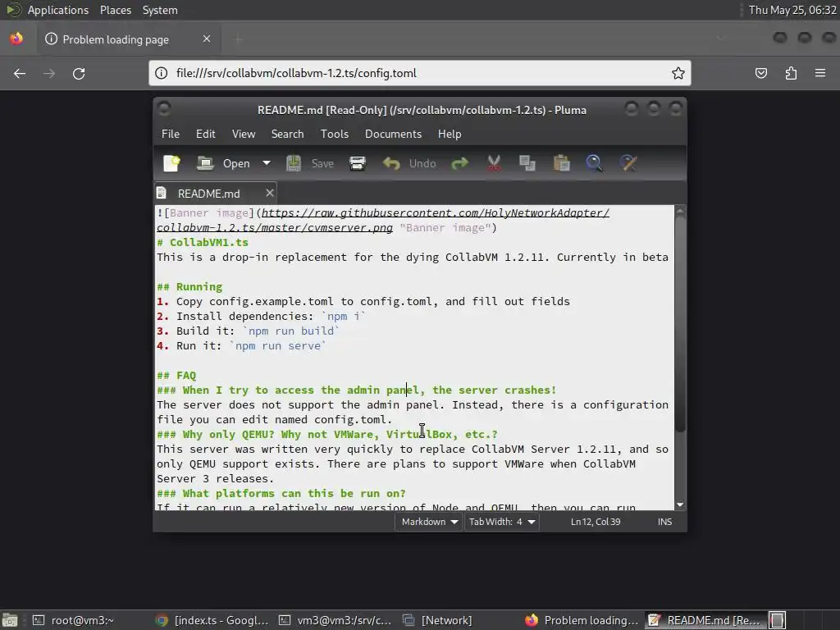Switch to the index.ts Google Chrome taskbar item
Viewport: 840px width, 630px height.
pyautogui.click(x=212, y=620)
